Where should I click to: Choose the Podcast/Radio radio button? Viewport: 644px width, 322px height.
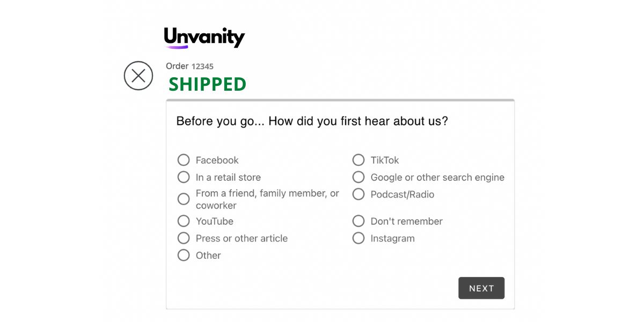[358, 194]
